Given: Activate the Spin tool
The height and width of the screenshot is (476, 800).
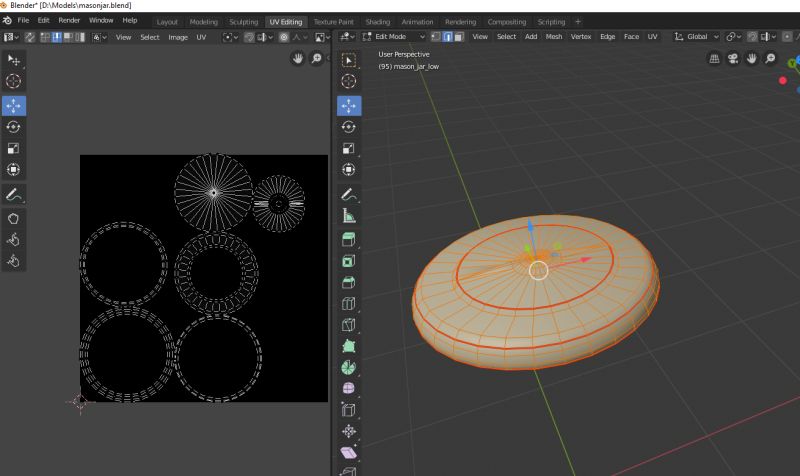Looking at the screenshot, I should pyautogui.click(x=349, y=367).
